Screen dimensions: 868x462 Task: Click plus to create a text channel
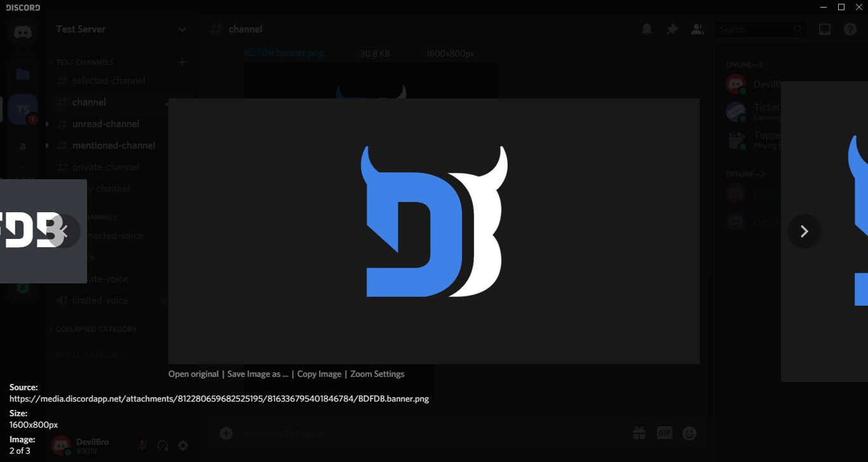182,62
